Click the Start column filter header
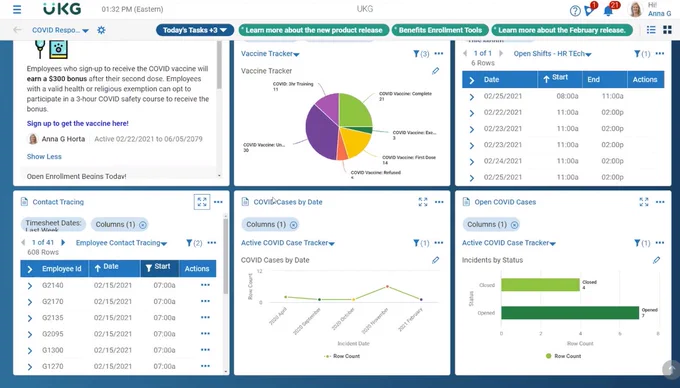The image size is (680, 388). pyautogui.click(x=159, y=268)
